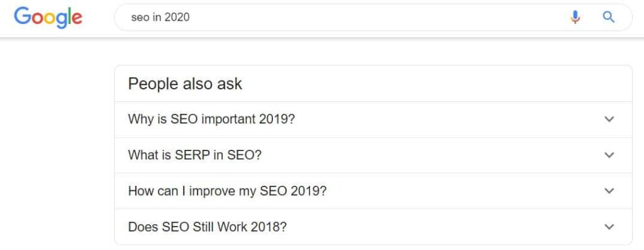Viewport: 644px width, 250px height.
Task: Focus the search box containing 'seo in 2020'
Action: point(373,17)
